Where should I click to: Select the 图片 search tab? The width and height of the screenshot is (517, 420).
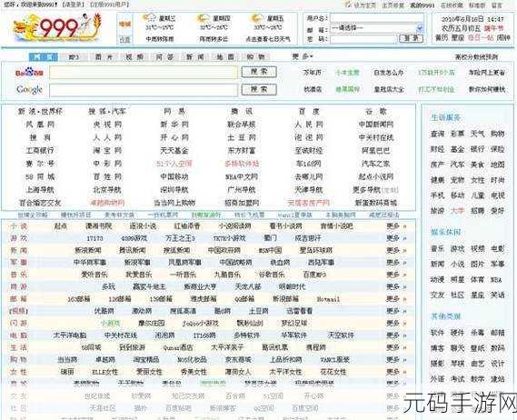coord(104,57)
